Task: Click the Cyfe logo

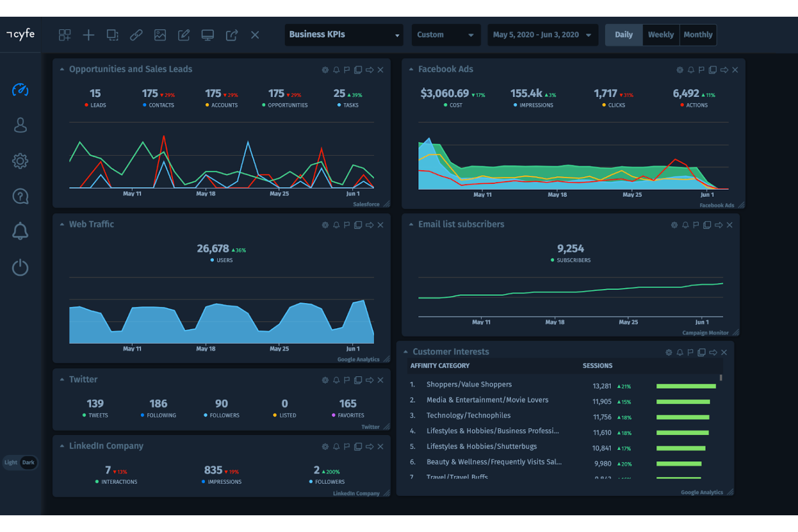Action: pyautogui.click(x=20, y=34)
